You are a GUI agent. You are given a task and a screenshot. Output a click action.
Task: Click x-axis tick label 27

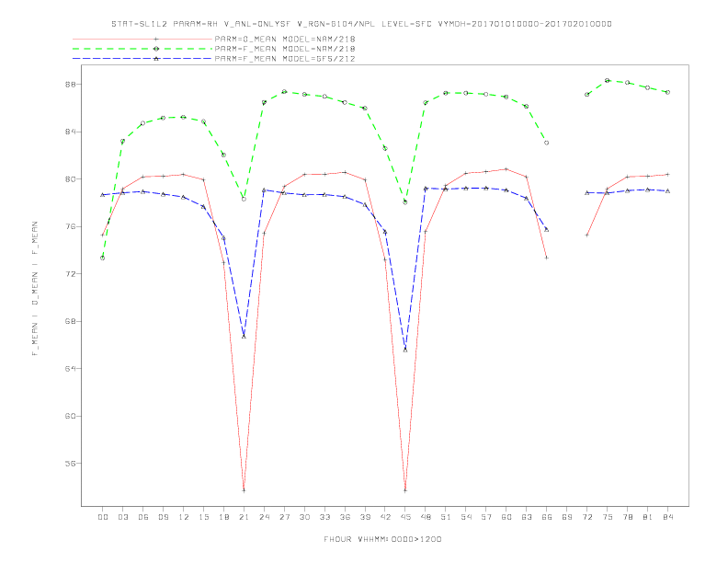coord(285,517)
